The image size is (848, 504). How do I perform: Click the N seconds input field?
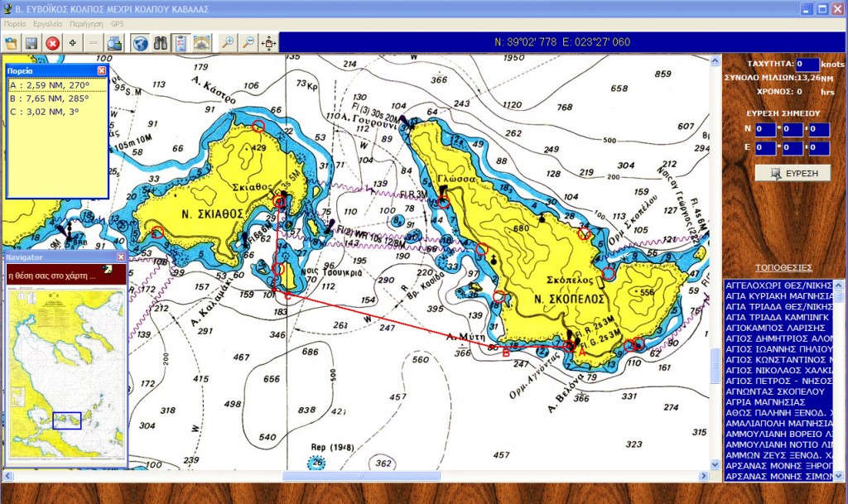click(x=819, y=130)
